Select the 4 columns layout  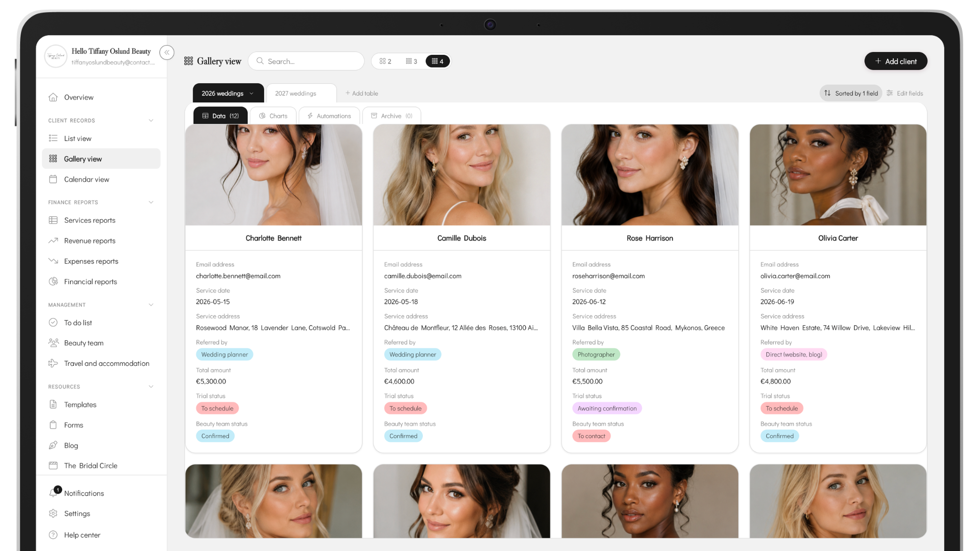click(x=438, y=61)
